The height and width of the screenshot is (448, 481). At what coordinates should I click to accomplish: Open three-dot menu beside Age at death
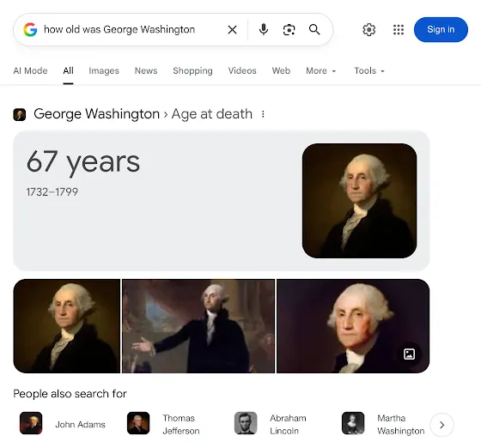(x=263, y=114)
